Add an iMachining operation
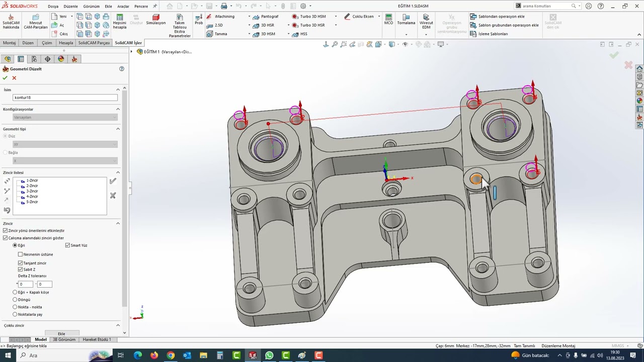This screenshot has height=362, width=644. (220, 17)
